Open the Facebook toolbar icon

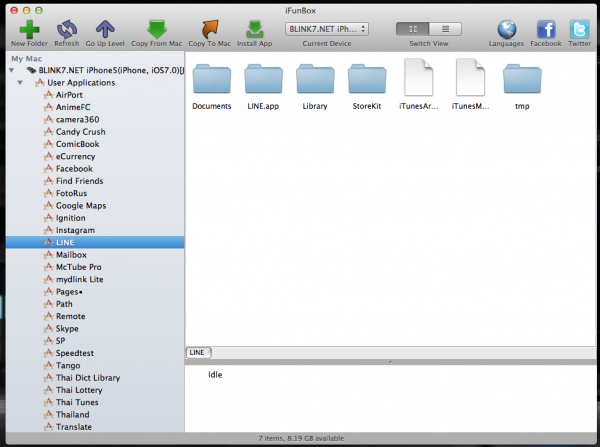546,29
